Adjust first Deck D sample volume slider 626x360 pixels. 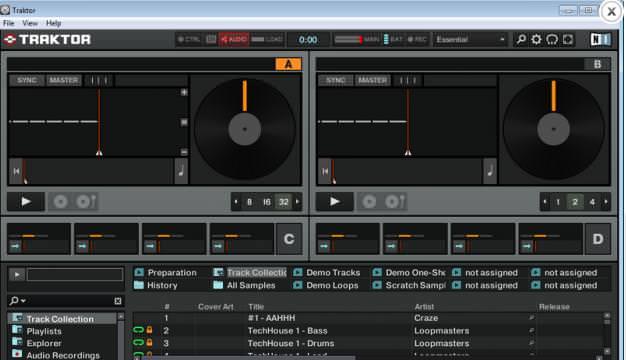337,236
